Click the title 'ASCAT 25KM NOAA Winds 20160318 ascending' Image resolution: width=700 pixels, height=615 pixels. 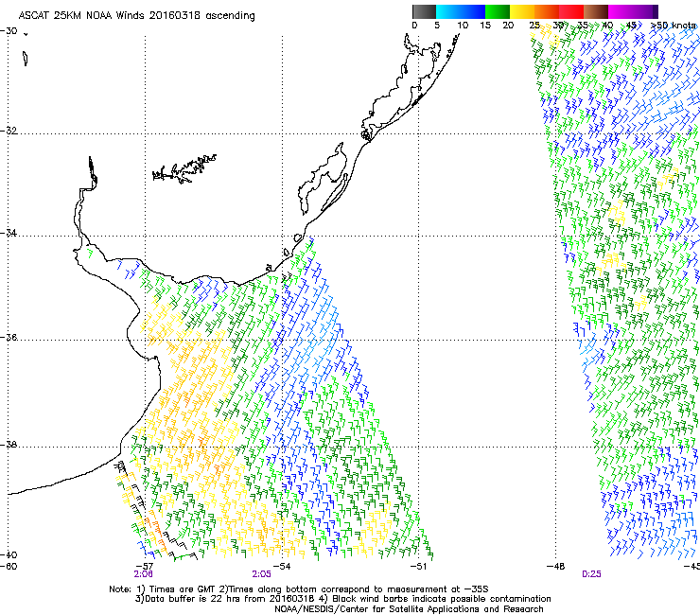[x=136, y=16]
